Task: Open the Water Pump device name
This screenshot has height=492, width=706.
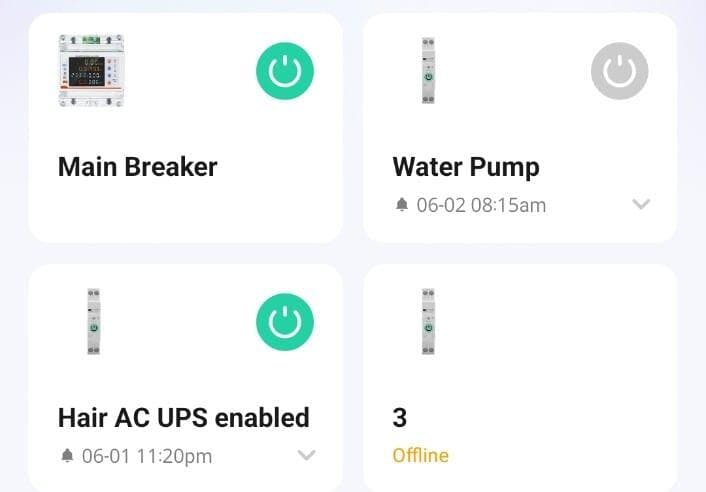Action: tap(466, 167)
